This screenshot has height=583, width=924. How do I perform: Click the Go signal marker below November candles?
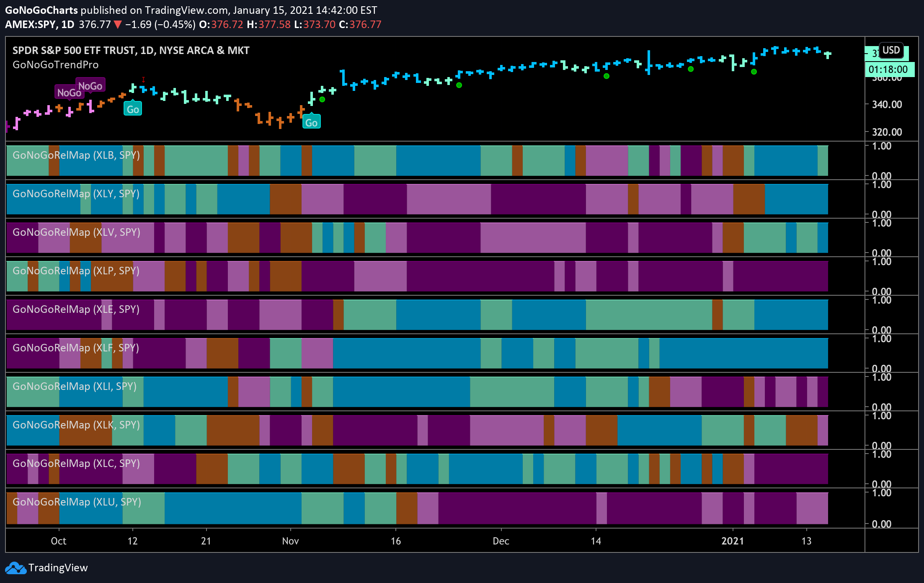tap(311, 122)
